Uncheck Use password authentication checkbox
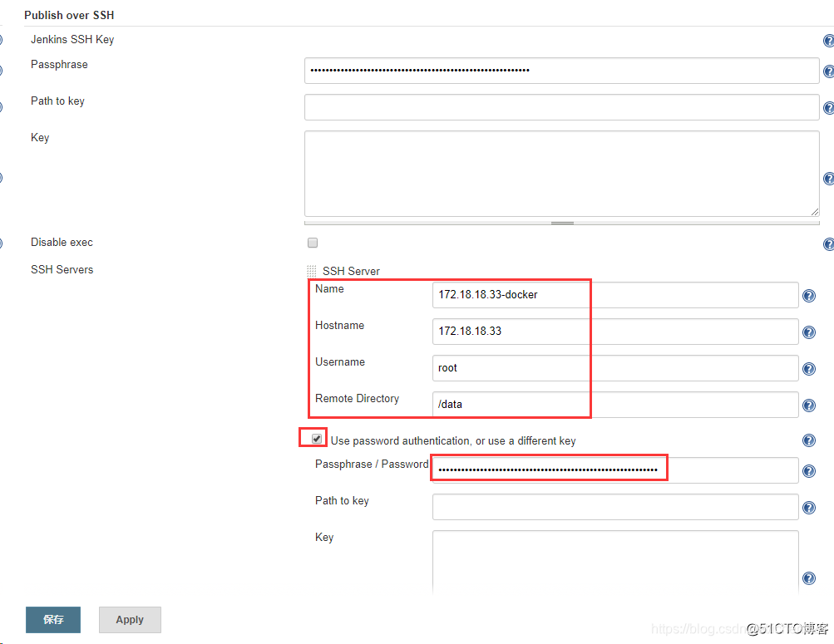The image size is (834, 644). click(317, 439)
